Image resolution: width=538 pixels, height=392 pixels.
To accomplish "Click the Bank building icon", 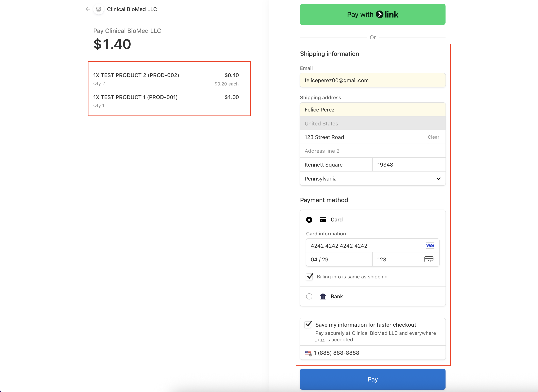I will coord(323,296).
